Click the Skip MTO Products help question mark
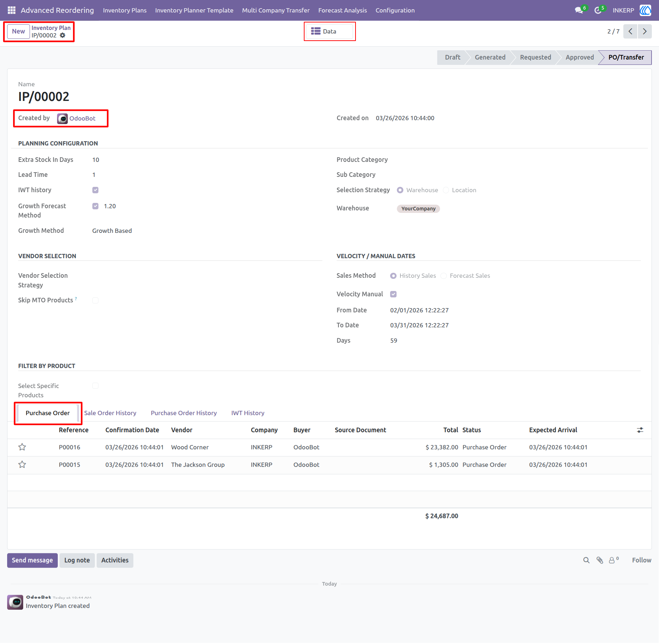Viewport: 659px width, 644px height. [76, 298]
